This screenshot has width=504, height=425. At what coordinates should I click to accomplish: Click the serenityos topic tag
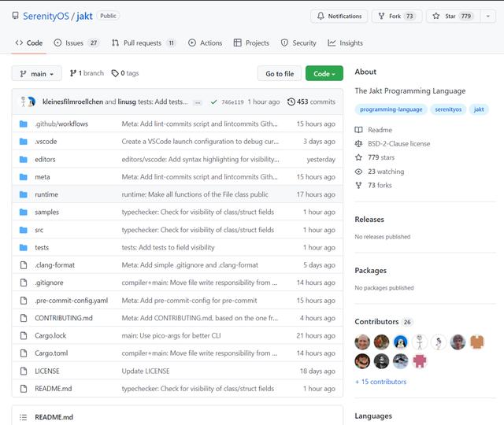448,109
